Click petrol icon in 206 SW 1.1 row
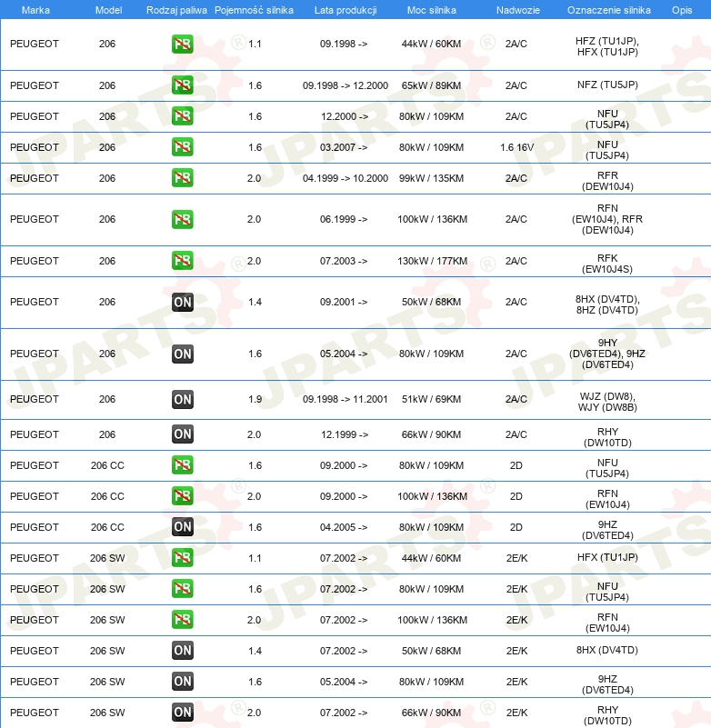Screen dimensions: 711x728 click(x=183, y=558)
